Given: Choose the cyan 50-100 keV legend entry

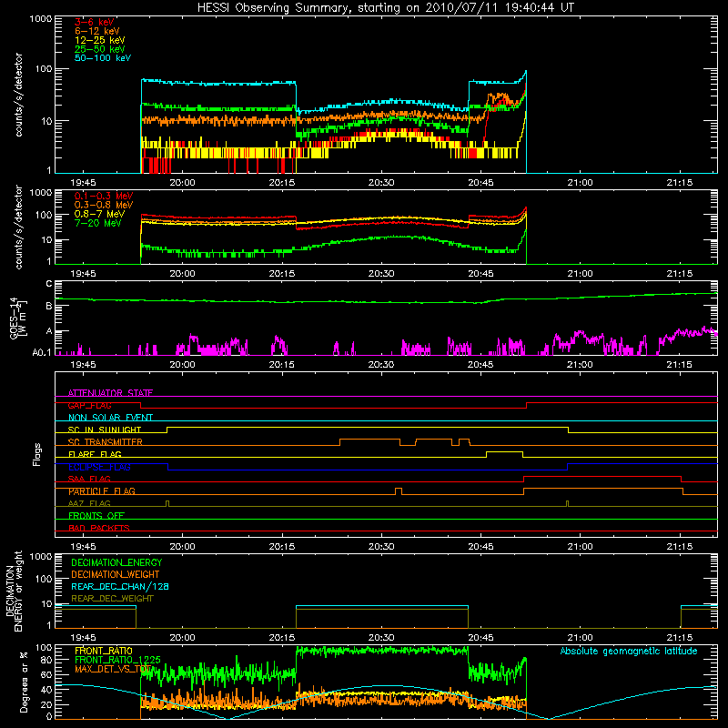Looking at the screenshot, I should coord(103,58).
